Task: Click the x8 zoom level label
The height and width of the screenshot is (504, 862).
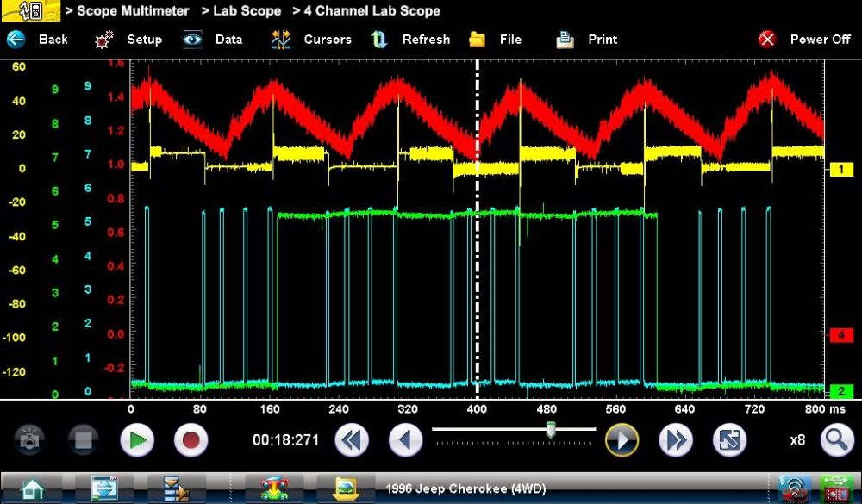Action: tap(797, 440)
